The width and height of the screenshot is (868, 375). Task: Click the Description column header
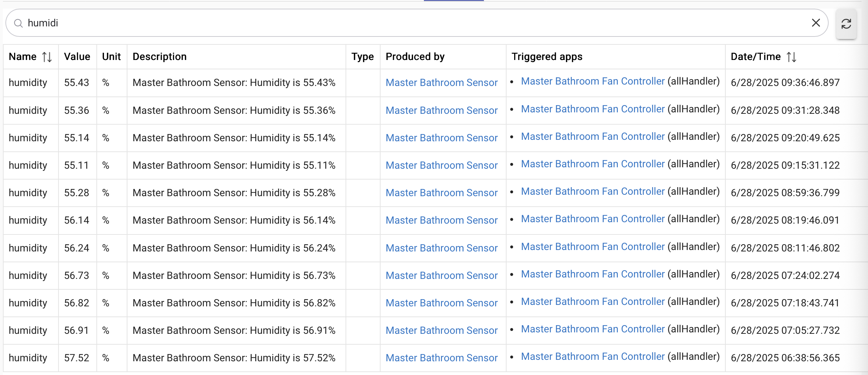(160, 57)
